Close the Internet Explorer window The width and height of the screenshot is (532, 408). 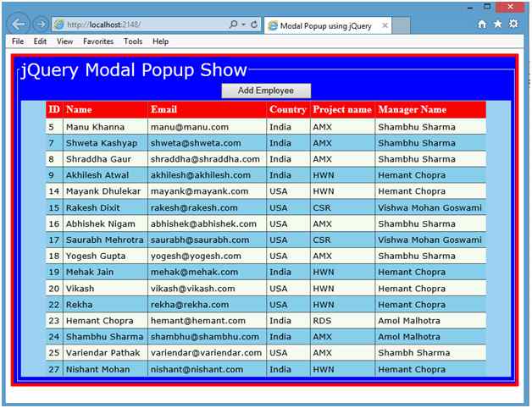pyautogui.click(x=510, y=7)
